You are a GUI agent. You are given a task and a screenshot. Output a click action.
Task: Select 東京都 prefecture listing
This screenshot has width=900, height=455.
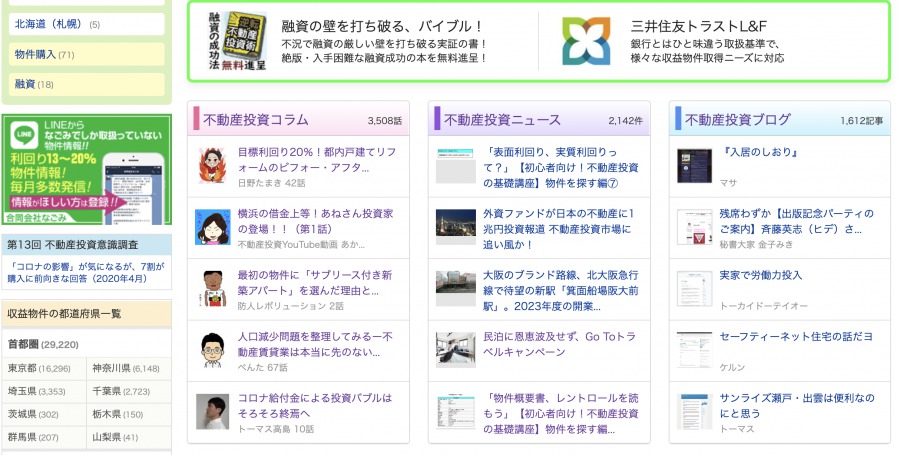click(x=22, y=368)
